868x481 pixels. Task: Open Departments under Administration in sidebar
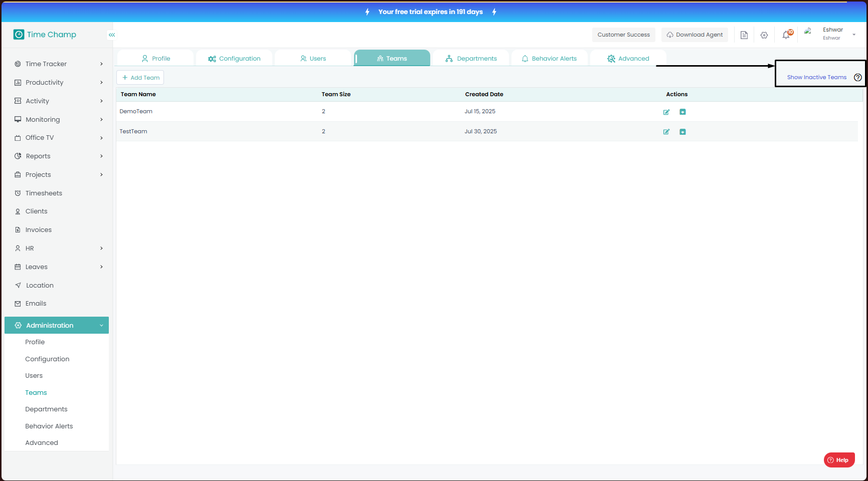[x=46, y=409]
